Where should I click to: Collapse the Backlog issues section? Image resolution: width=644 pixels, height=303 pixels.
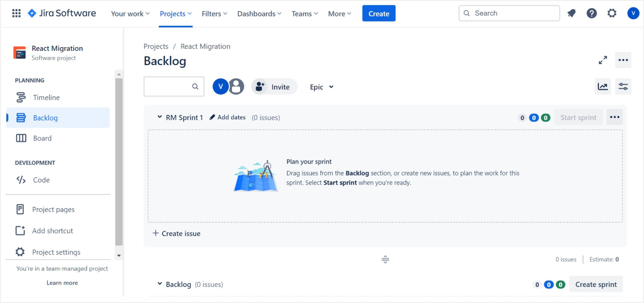(160, 284)
